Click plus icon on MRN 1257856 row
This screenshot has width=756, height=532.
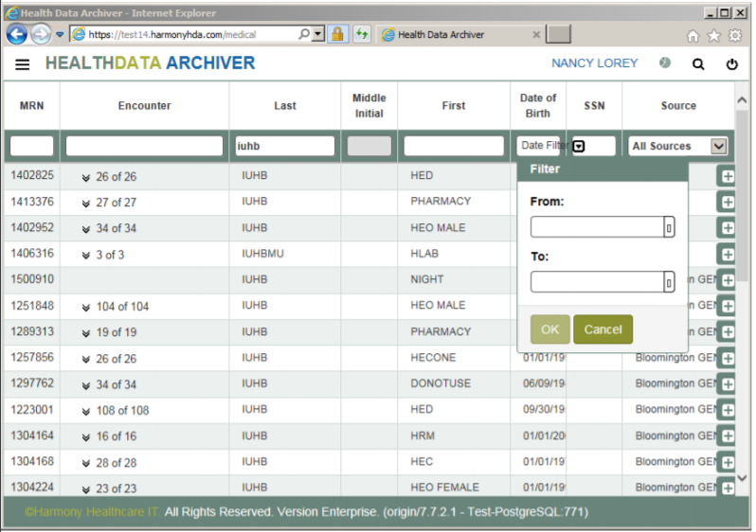click(x=728, y=358)
